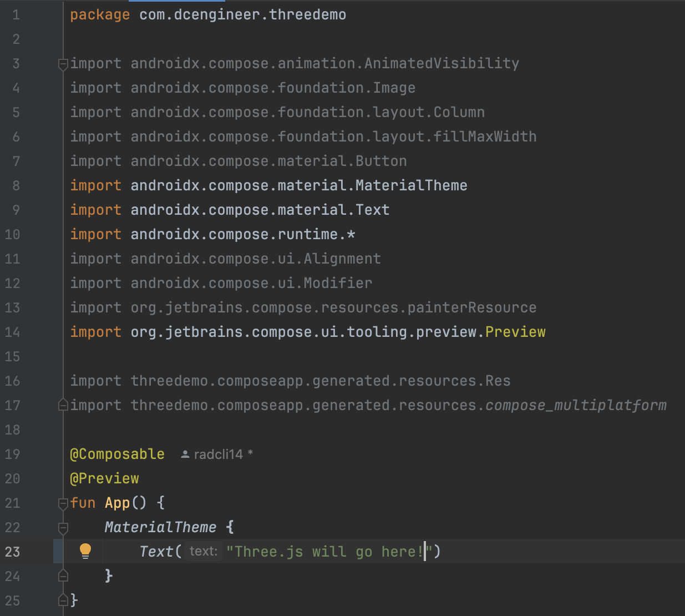Click the fold end marker on line 17
Viewport: 685px width, 616px height.
63,406
